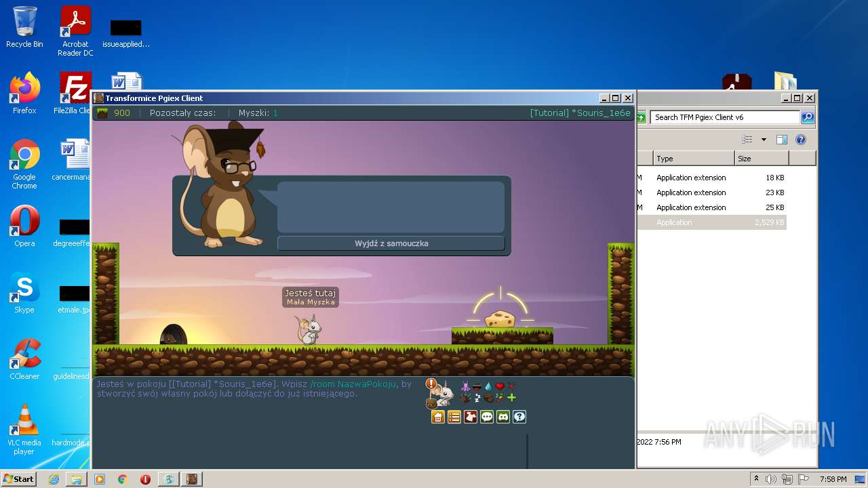The image size is (868, 488).
Task: Open Windows Explorer taskbar button
Action: pyautogui.click(x=76, y=479)
